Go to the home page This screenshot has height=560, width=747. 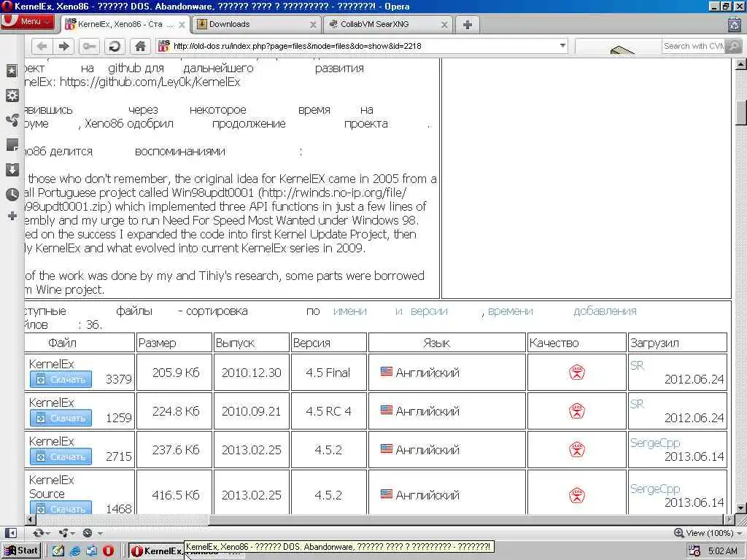[x=140, y=46]
